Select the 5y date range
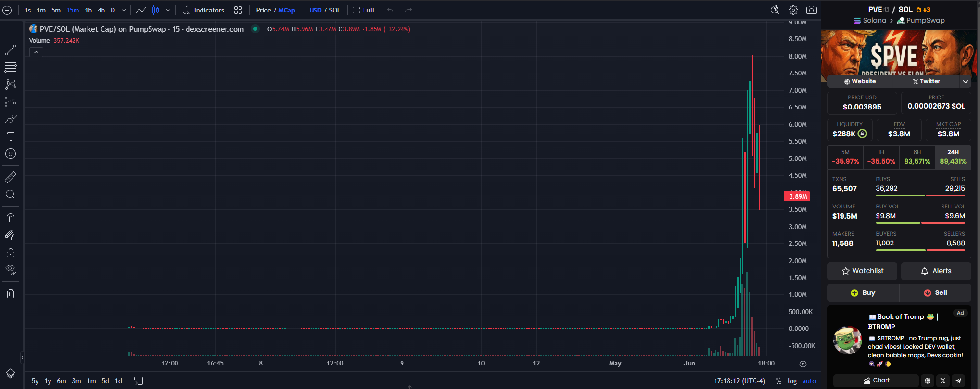The width and height of the screenshot is (980, 389). coord(35,381)
